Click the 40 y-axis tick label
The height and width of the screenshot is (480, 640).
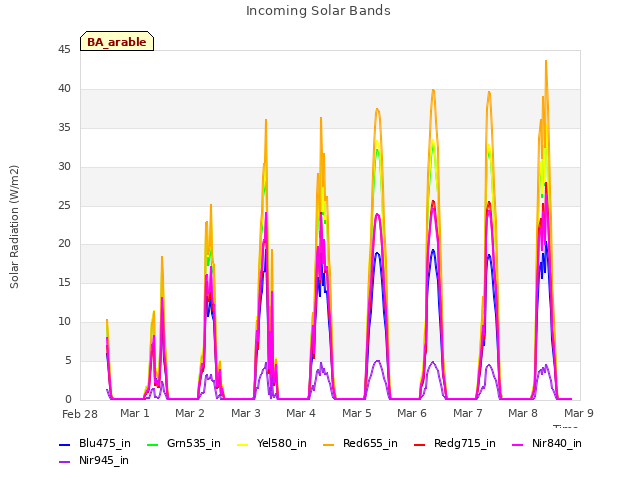(64, 89)
